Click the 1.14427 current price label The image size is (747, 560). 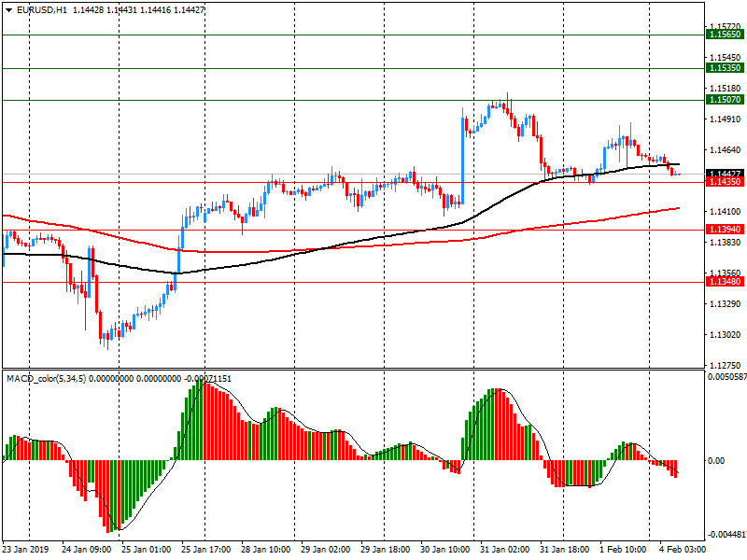click(x=725, y=174)
